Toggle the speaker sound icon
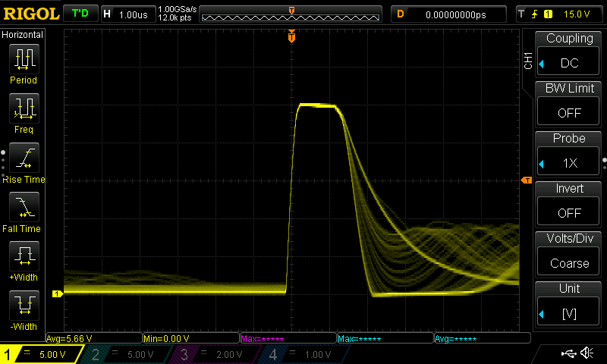Viewport: 607px width, 364px height. click(586, 353)
